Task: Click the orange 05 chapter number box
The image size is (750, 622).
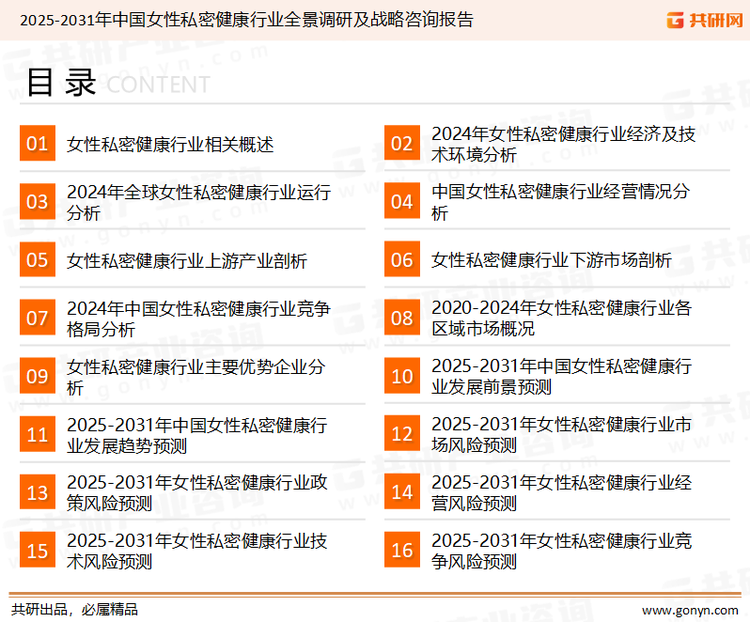Action: pos(37,260)
